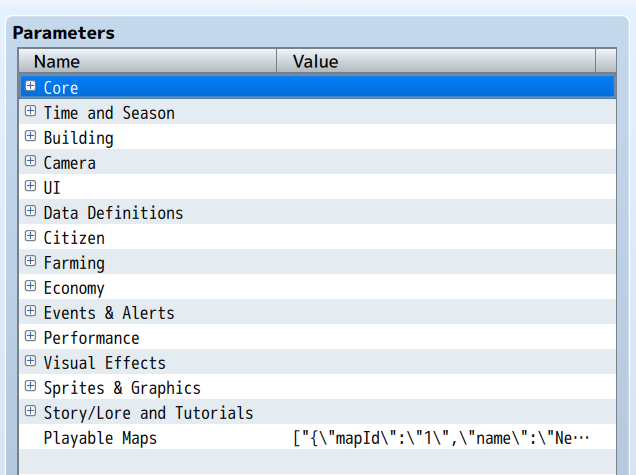Click the Playable Maps JSON value
The height and width of the screenshot is (475, 636).
440,438
